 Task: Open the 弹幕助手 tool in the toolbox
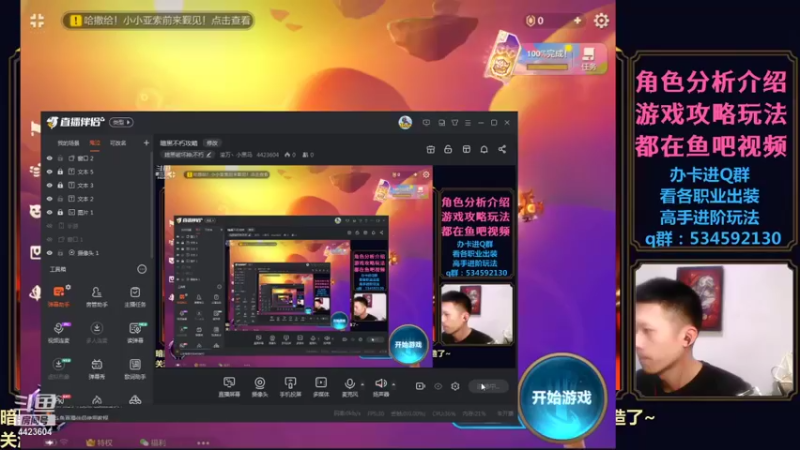(59, 296)
